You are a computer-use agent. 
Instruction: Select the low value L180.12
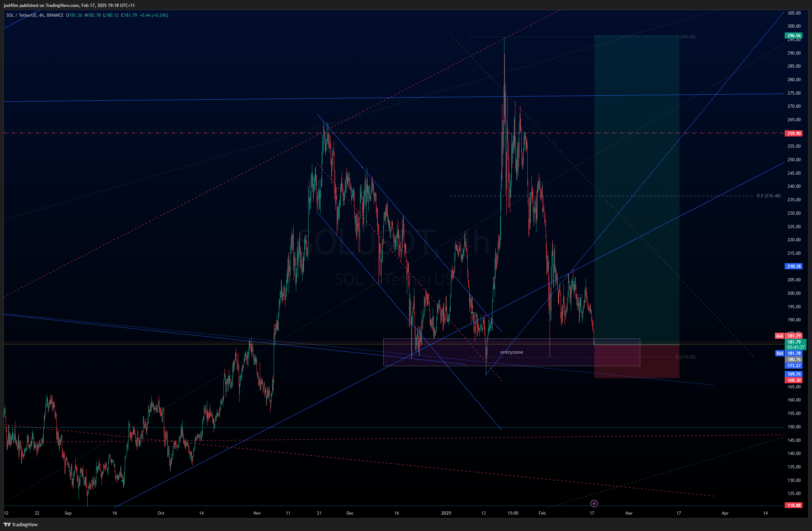(111, 15)
